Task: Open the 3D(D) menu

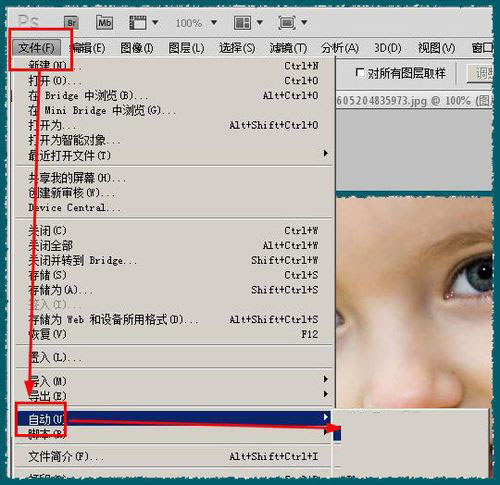Action: [x=387, y=48]
